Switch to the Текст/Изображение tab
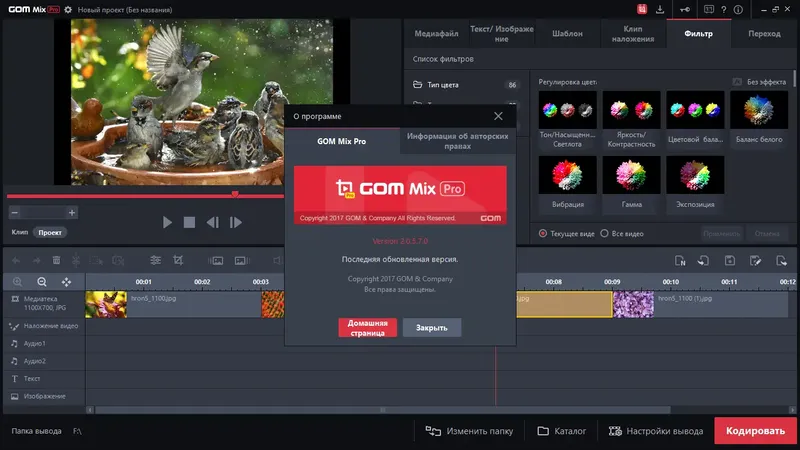The image size is (800, 450). tap(502, 34)
